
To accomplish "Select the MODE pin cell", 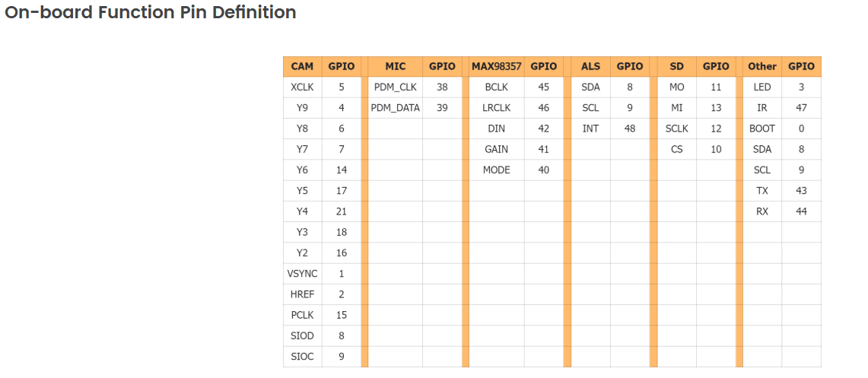I will [x=497, y=170].
